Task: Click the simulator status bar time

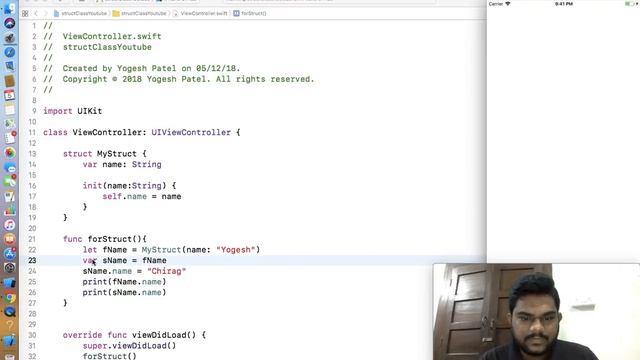Action: pos(564,4)
